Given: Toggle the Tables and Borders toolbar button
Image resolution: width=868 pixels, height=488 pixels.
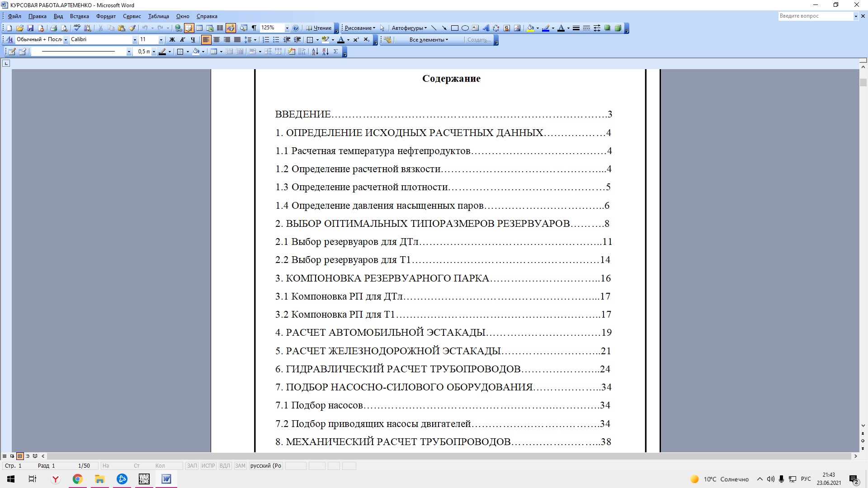Looking at the screenshot, I should [189, 28].
